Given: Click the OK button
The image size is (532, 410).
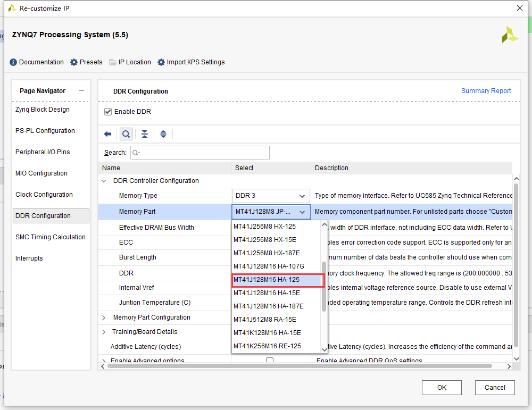Looking at the screenshot, I should point(442,388).
